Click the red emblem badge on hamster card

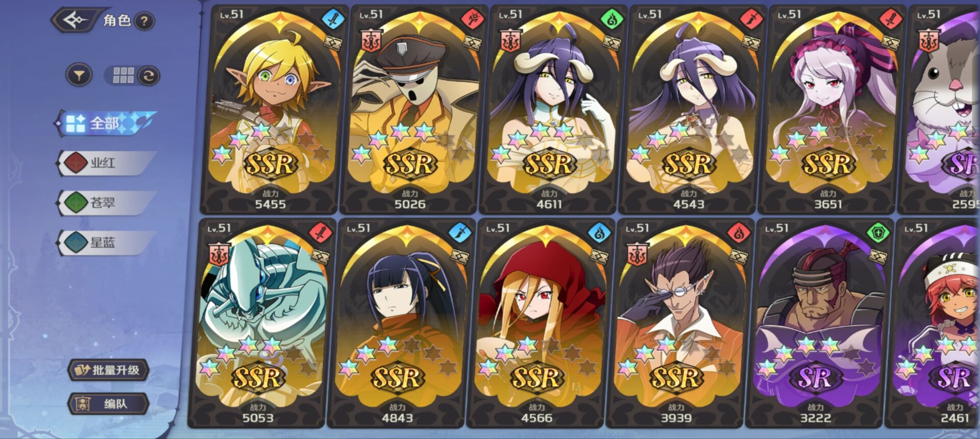(x=928, y=41)
